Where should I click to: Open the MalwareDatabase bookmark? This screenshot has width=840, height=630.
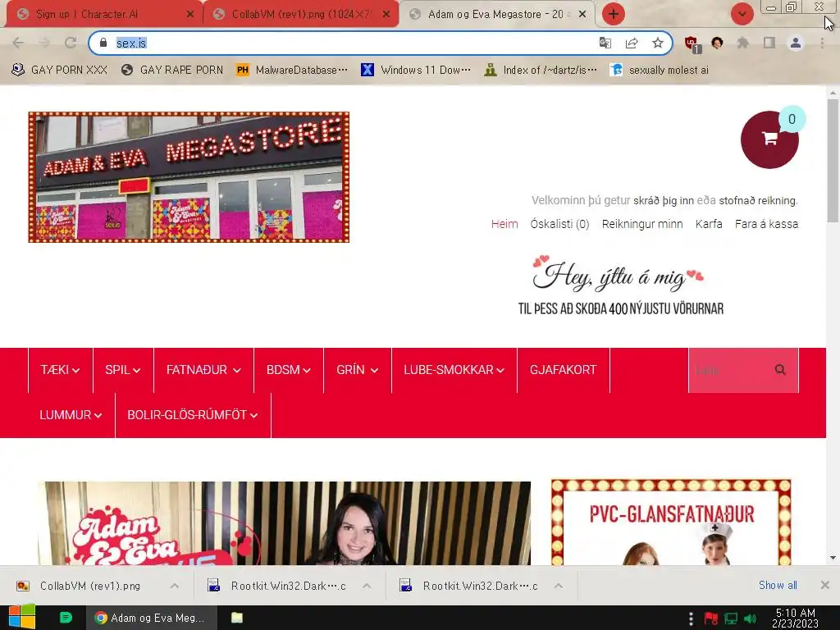pyautogui.click(x=292, y=71)
